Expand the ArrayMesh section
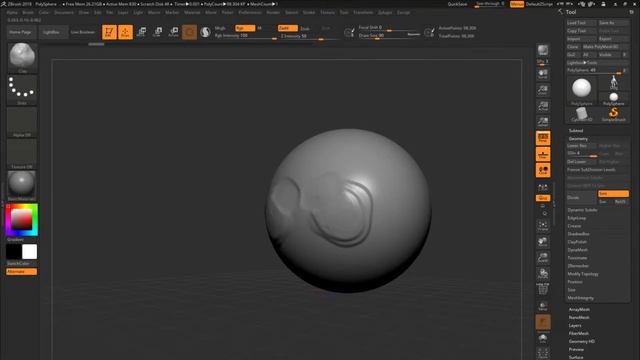640x360 pixels. (x=579, y=310)
